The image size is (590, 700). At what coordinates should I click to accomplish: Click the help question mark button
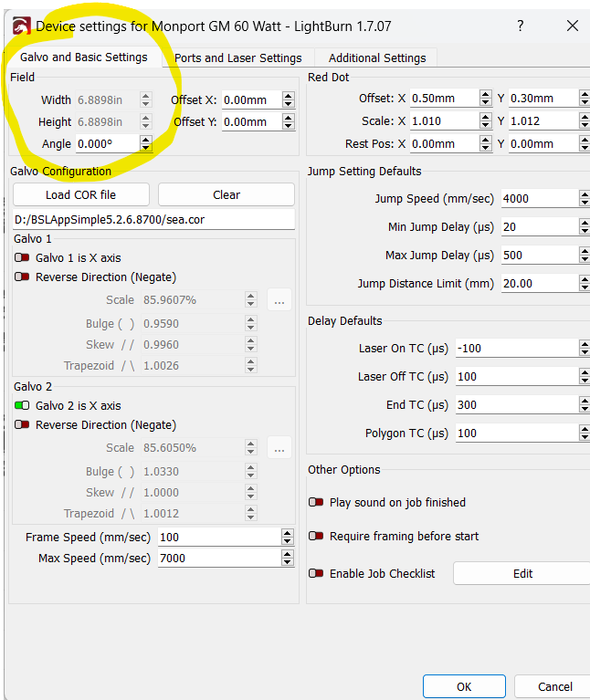click(x=521, y=26)
